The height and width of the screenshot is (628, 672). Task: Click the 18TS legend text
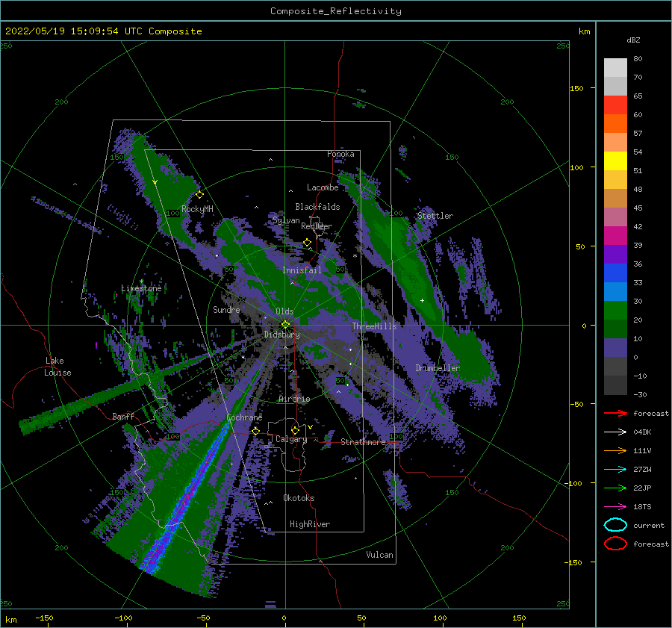point(642,507)
